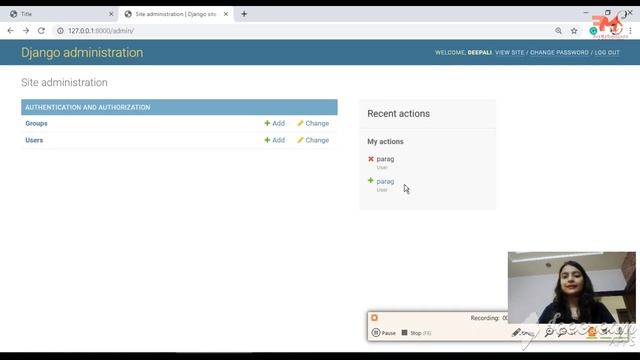
Task: Click the site info icon in address bar
Action: point(60,31)
